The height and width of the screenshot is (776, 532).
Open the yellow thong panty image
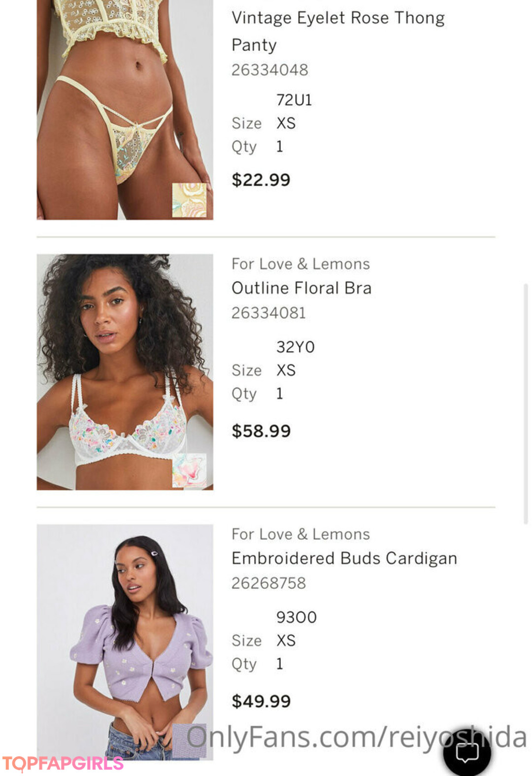point(125,109)
